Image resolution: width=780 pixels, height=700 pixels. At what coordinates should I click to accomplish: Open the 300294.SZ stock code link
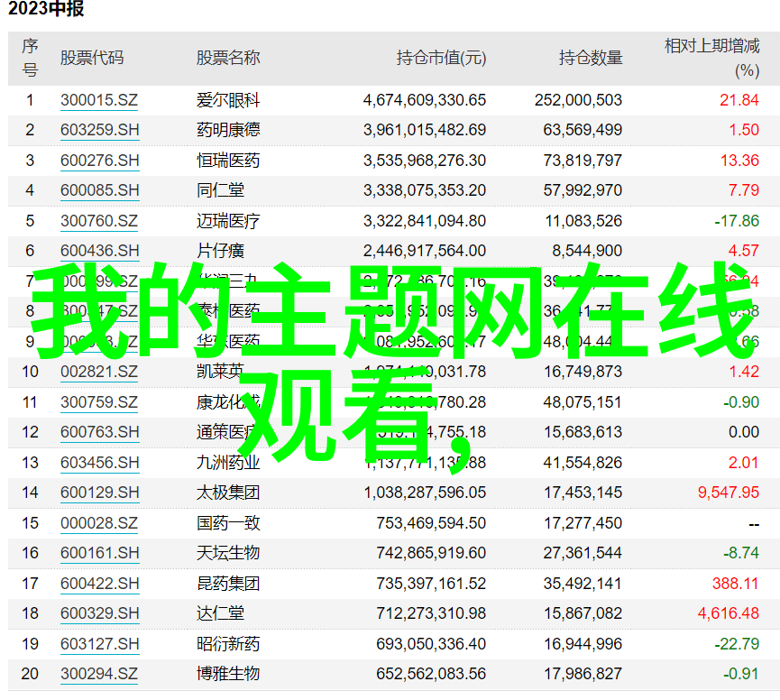click(x=99, y=674)
